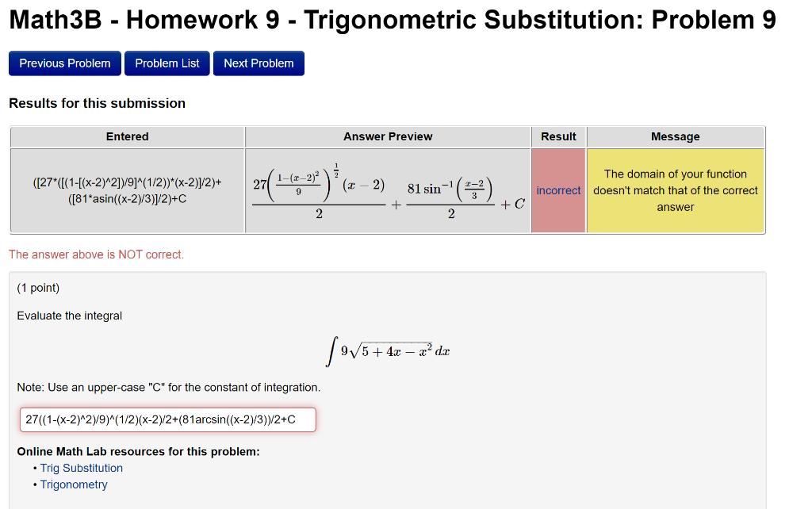The image size is (812, 509).
Task: Click the Previous Problem button
Action: click(x=64, y=63)
